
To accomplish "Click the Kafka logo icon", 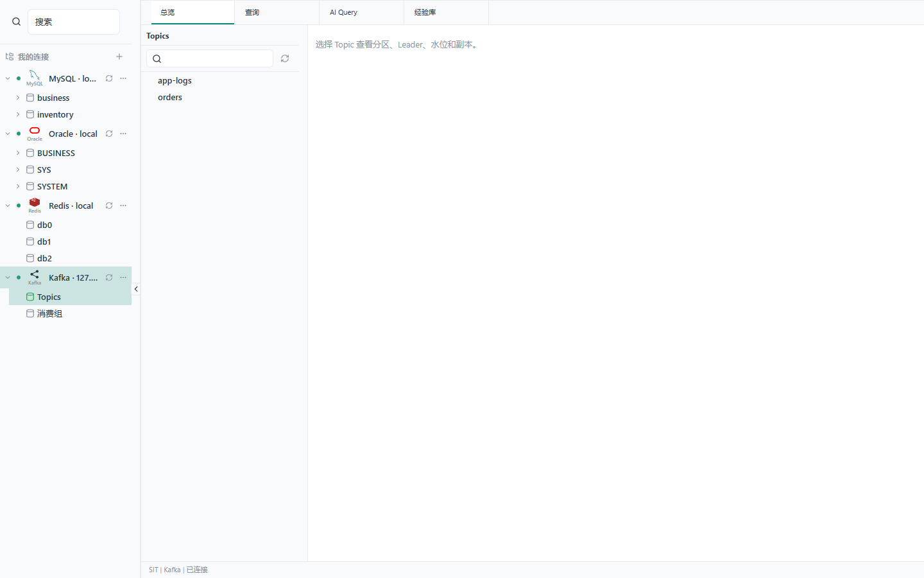I will point(35,277).
